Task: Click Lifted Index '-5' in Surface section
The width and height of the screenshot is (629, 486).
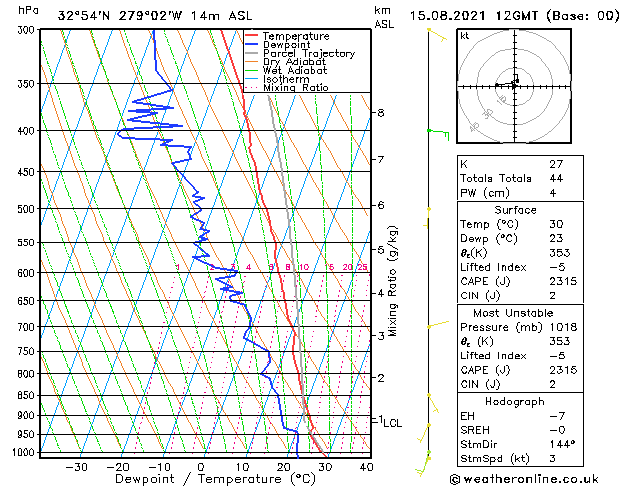Action: click(x=558, y=267)
